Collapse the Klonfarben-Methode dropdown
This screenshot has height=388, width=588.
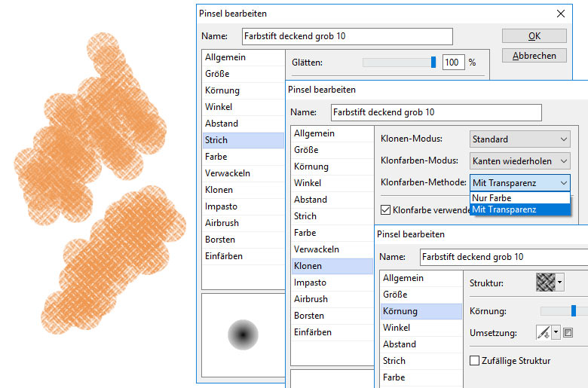click(519, 183)
